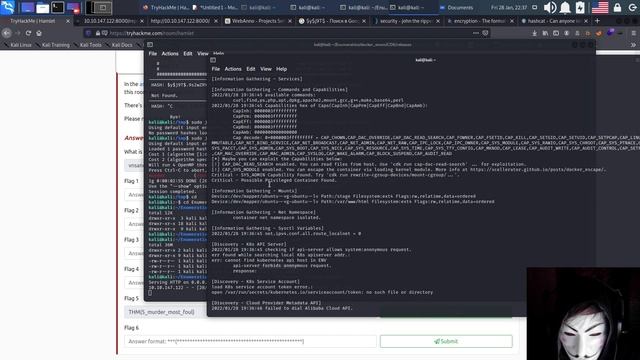
Task: Click the US flag keyboard layout indicator
Action: click(x=600, y=7)
